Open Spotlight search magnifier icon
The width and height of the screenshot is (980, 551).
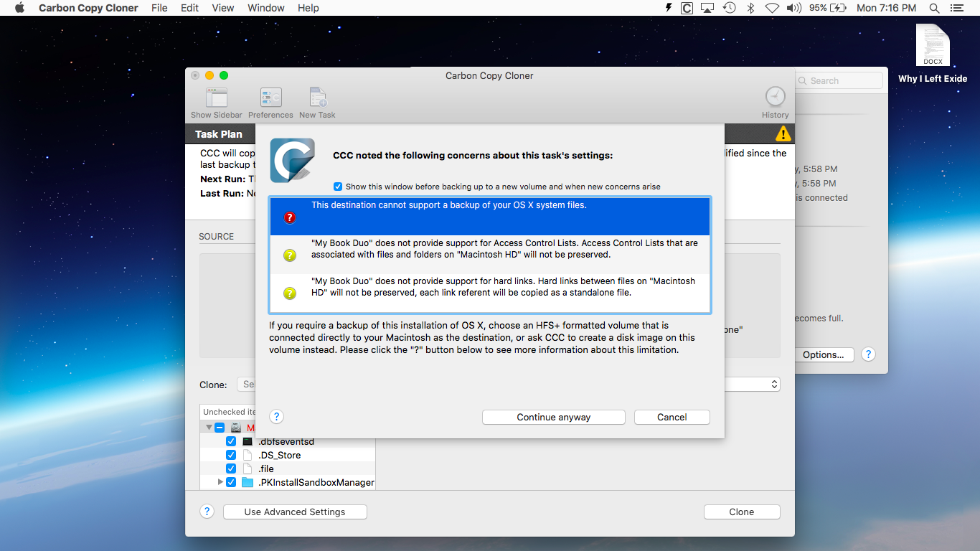coord(934,8)
